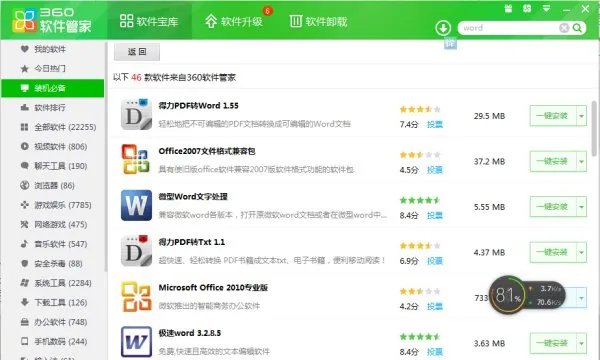Open 得力PDF转Txt 1.1 title

pos(192,242)
